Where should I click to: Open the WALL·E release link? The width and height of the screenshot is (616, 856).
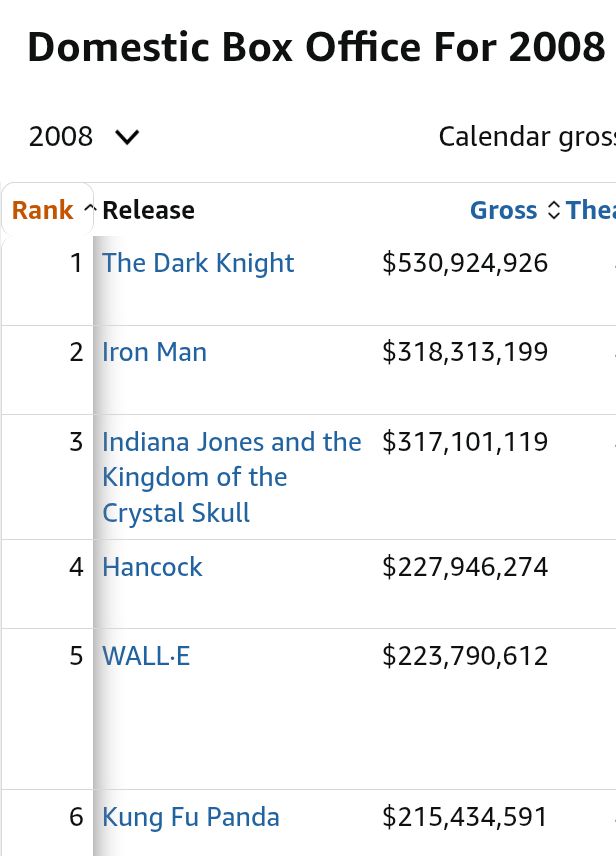coord(146,656)
